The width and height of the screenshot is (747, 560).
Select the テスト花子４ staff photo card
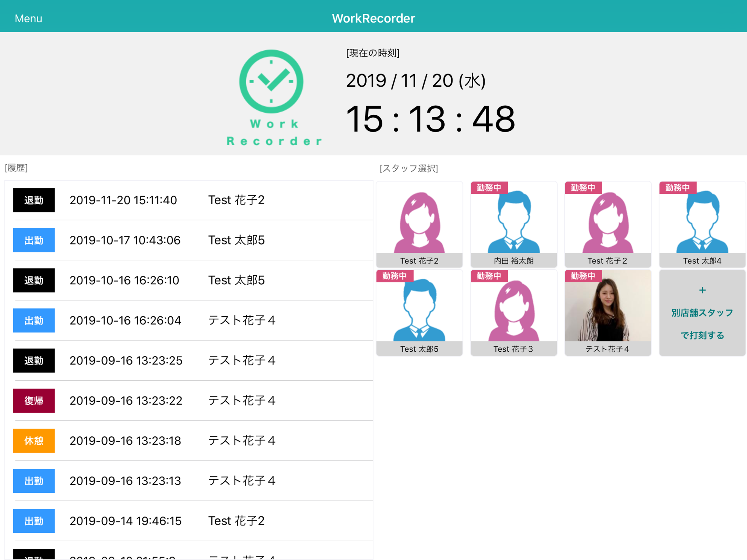point(608,313)
